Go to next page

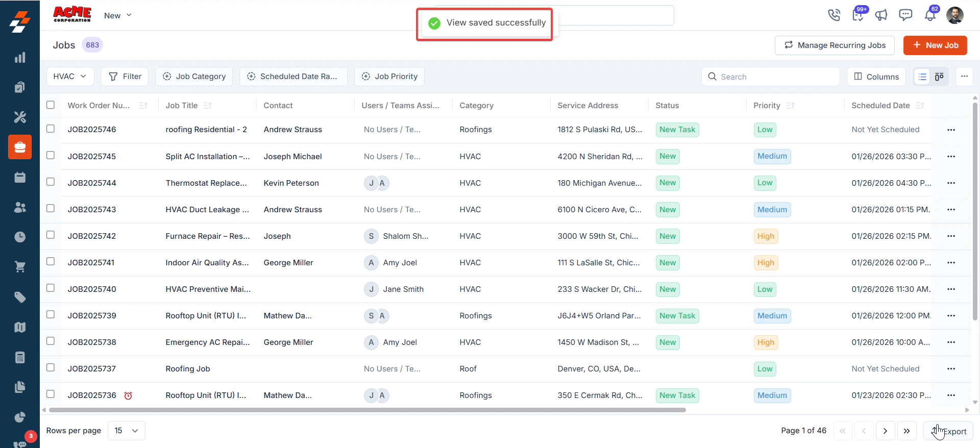click(885, 431)
